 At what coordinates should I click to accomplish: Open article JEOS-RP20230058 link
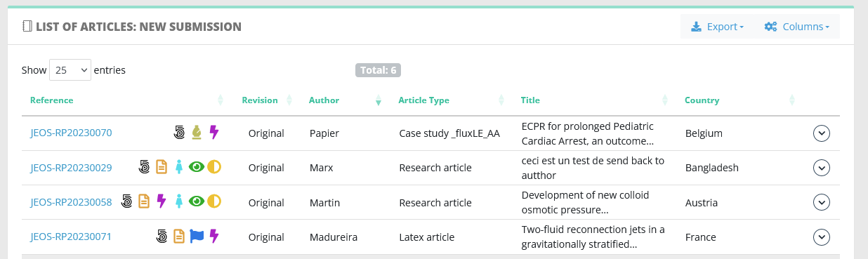[71, 202]
